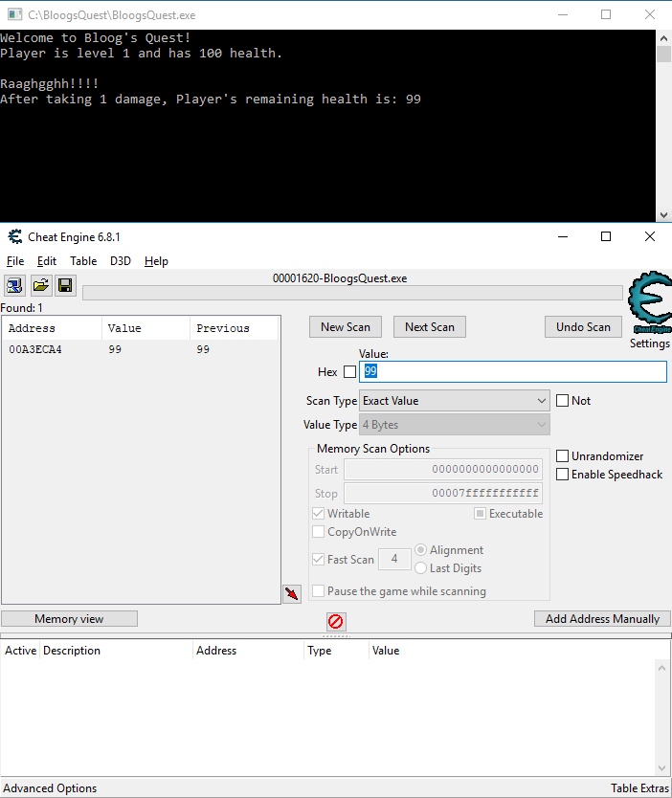Click the address table scroll up arrow
This screenshot has width=672, height=798.
pyautogui.click(x=661, y=668)
